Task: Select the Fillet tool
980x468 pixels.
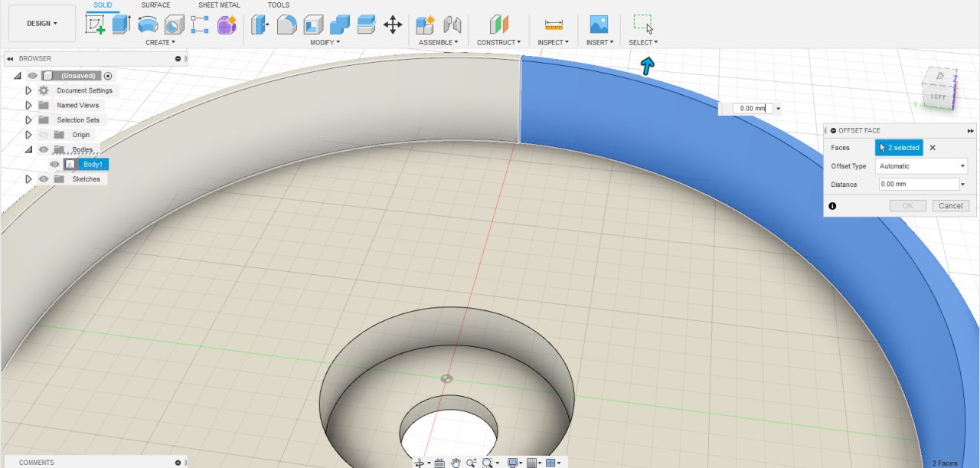Action: pos(286,25)
